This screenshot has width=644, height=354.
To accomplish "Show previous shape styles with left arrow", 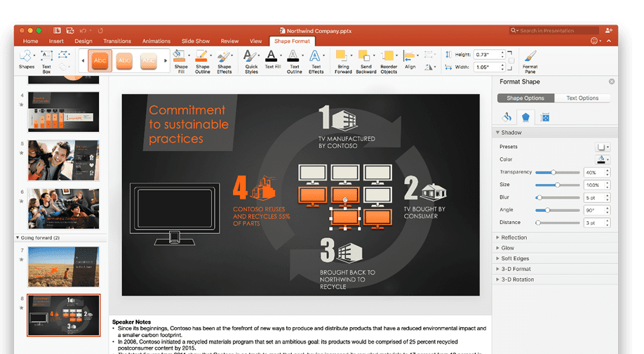I will point(83,60).
